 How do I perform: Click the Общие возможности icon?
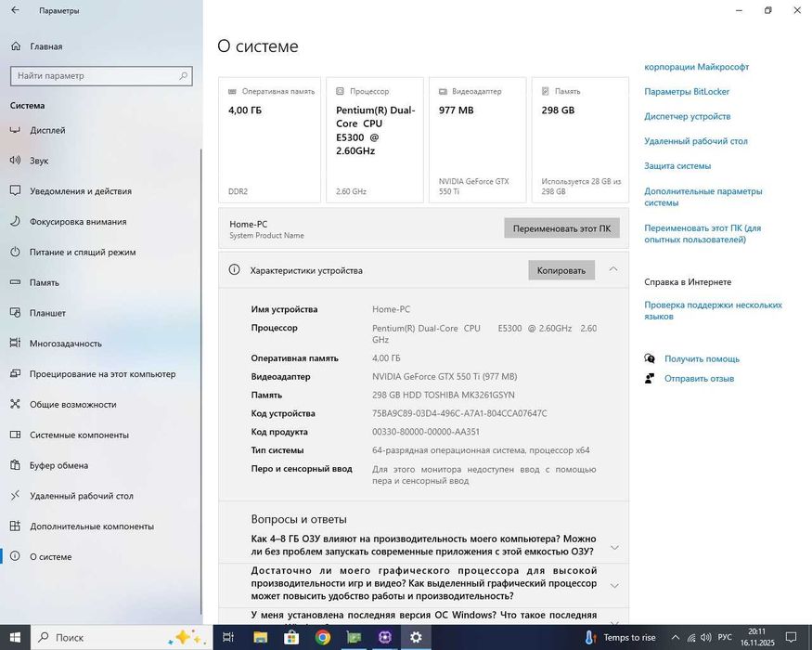click(x=15, y=404)
